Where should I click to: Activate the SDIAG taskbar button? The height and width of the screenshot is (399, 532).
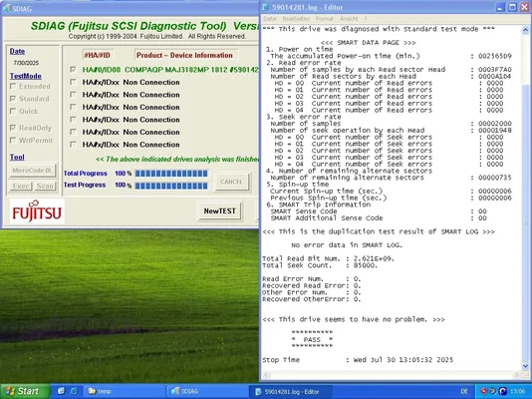(x=207, y=391)
